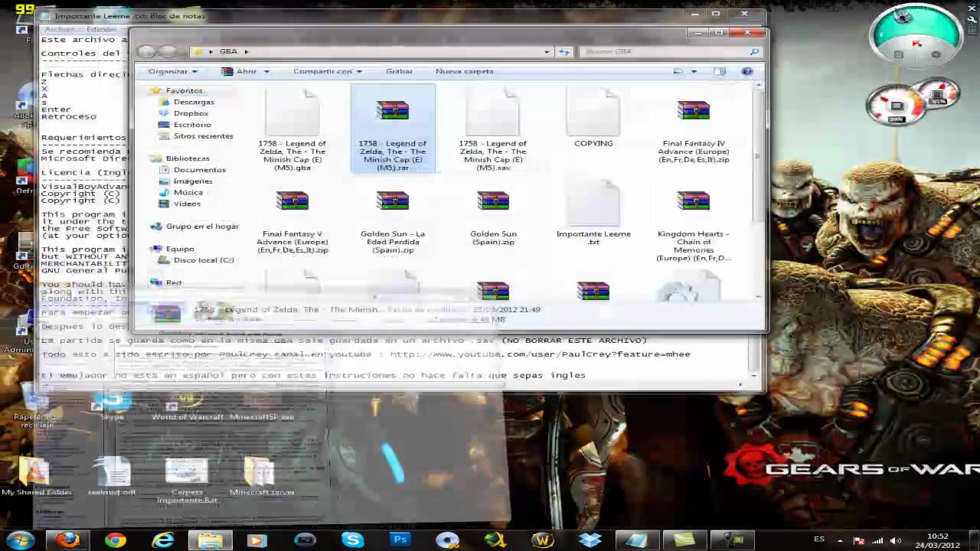Expand Bibliotecas in the navigation pane
This screenshot has height=551, width=980.
188,158
